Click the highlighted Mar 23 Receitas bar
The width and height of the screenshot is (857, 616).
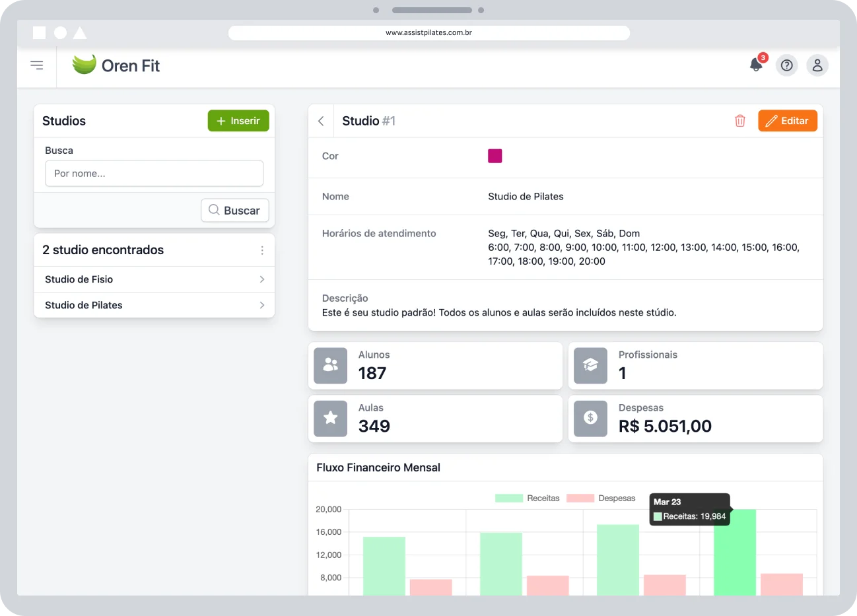735,553
